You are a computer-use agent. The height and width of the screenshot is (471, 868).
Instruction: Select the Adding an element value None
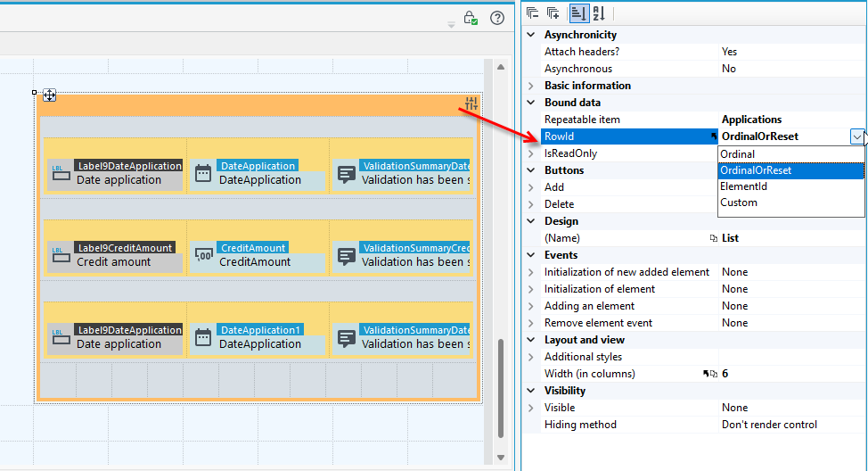click(x=734, y=306)
